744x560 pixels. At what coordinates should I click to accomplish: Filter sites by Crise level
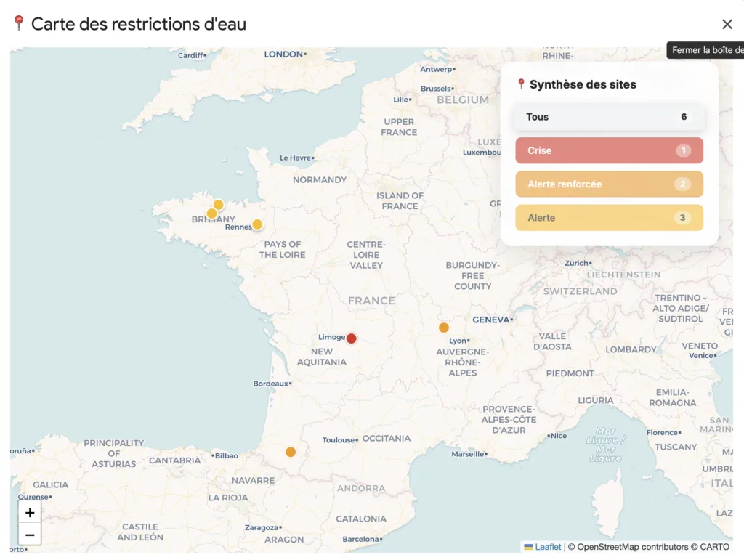(610, 151)
